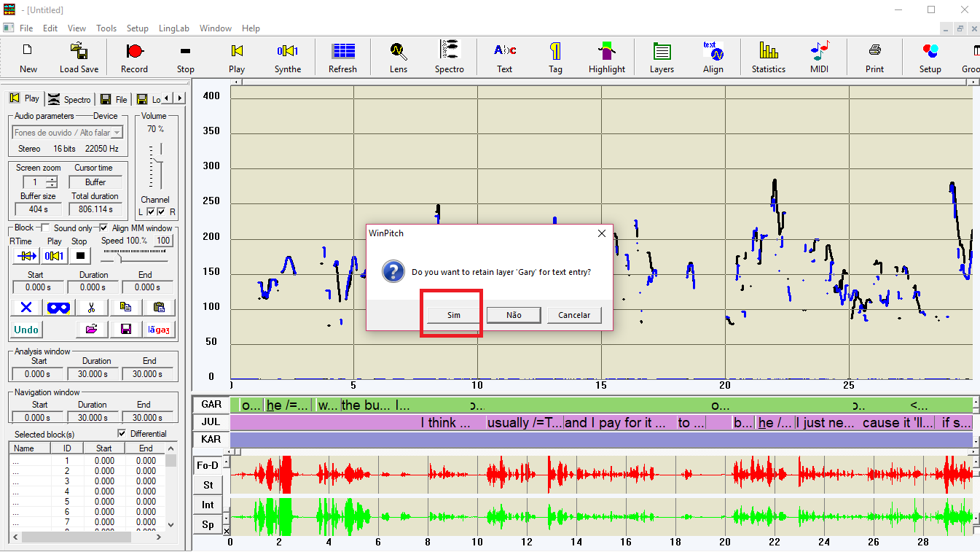Click the blue X delete block icon
Viewport: 980px width, 552px height.
26,308
